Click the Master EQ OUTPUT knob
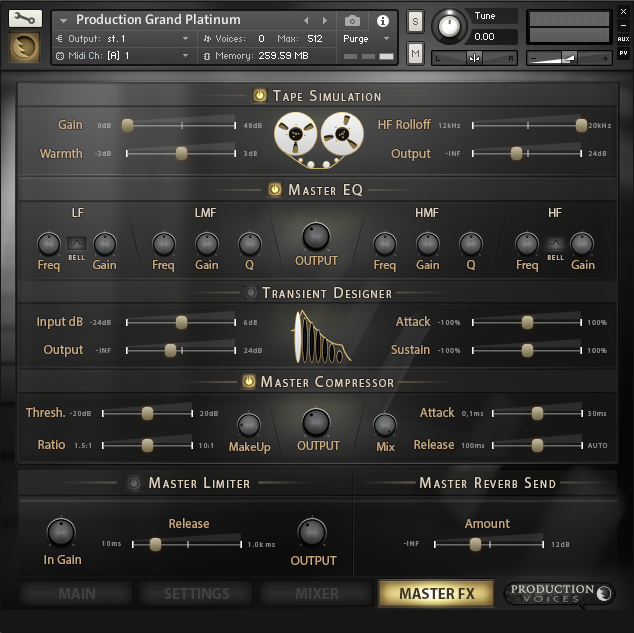Image resolution: width=634 pixels, height=633 pixels. coord(316,236)
